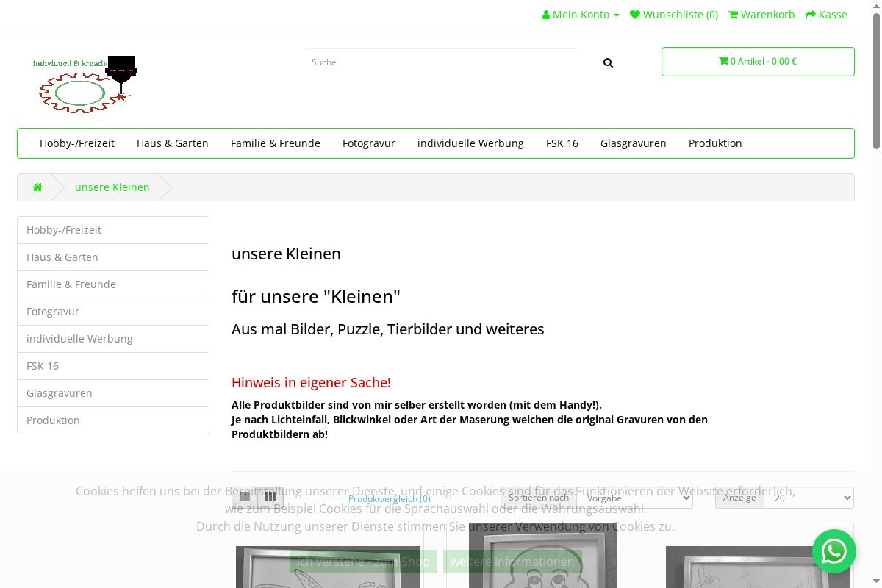Select Produktion in sidebar
This screenshot has width=882, height=588.
point(113,420)
